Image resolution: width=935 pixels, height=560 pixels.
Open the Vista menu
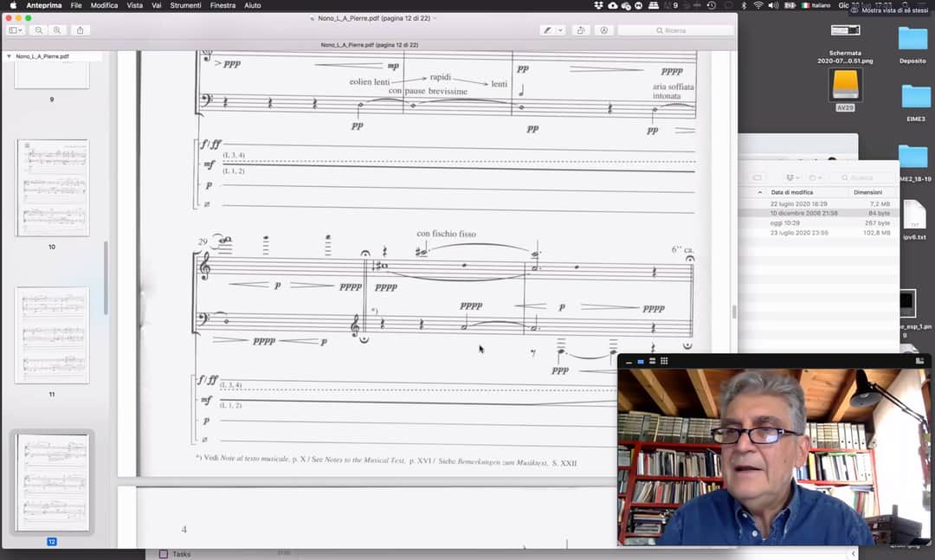coord(135,5)
